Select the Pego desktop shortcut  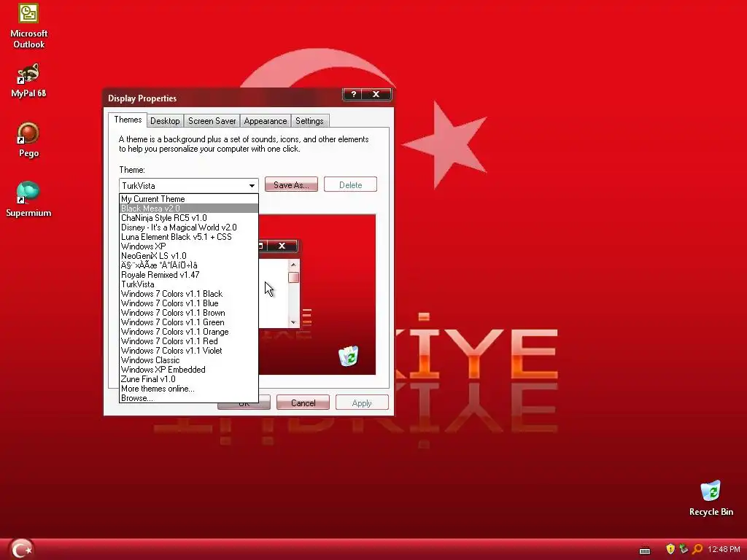(28, 140)
